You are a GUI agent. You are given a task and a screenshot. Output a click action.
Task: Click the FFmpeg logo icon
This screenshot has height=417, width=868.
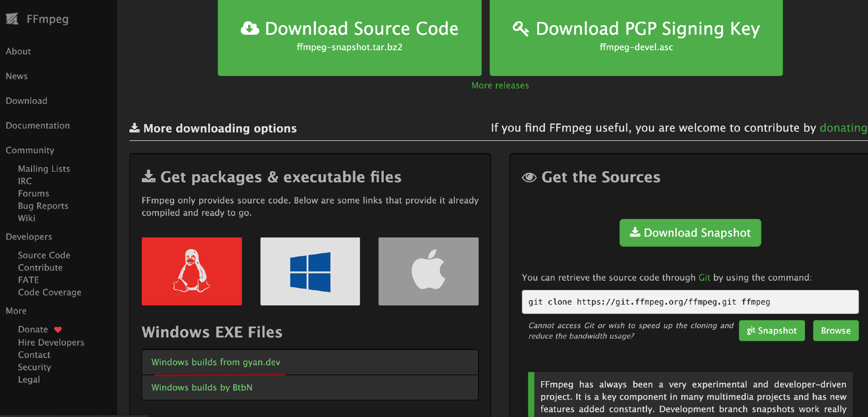tap(12, 19)
